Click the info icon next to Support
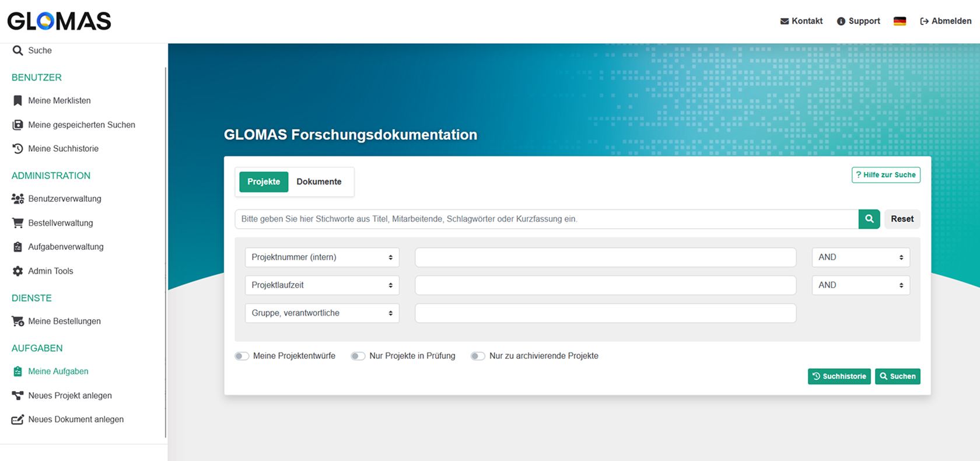The width and height of the screenshot is (980, 461). (x=841, y=22)
